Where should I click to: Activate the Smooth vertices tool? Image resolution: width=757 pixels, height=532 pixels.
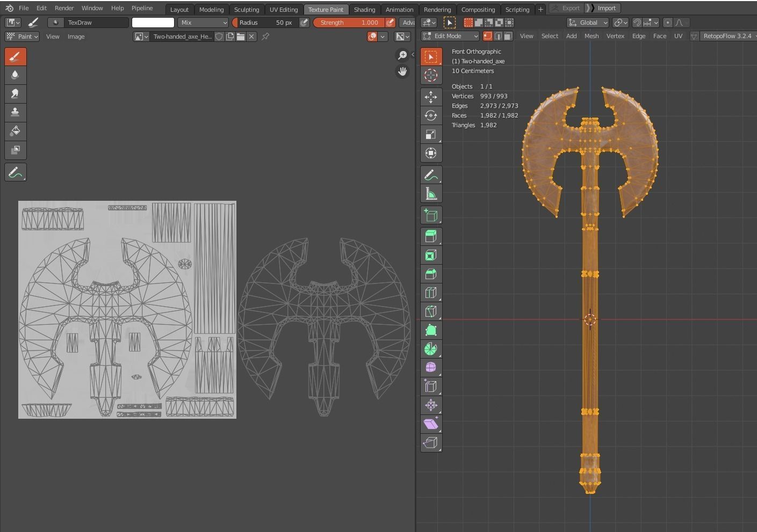coord(431,368)
